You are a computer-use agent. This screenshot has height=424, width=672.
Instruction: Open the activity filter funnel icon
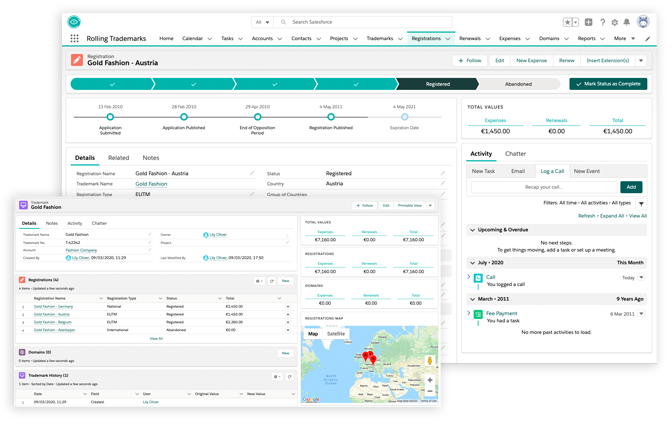click(641, 204)
